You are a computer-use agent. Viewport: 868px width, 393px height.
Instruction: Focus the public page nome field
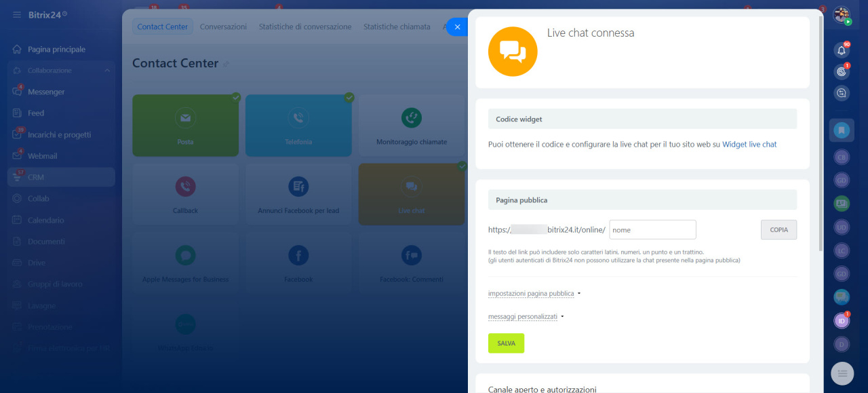[653, 229]
